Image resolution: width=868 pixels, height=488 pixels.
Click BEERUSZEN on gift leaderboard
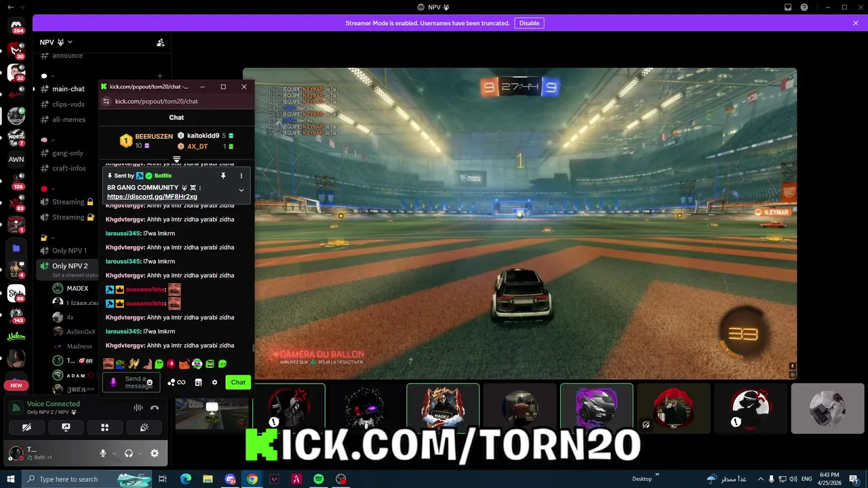(x=154, y=136)
